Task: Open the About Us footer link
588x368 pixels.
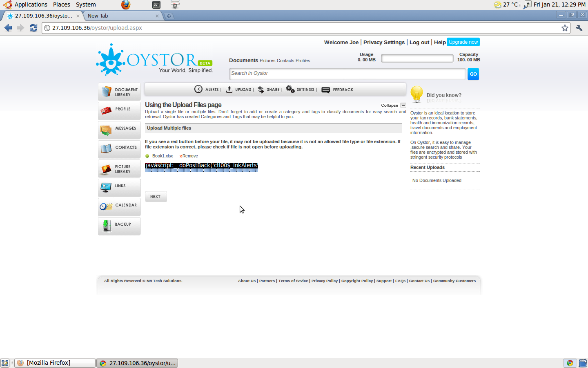Action: click(247, 281)
